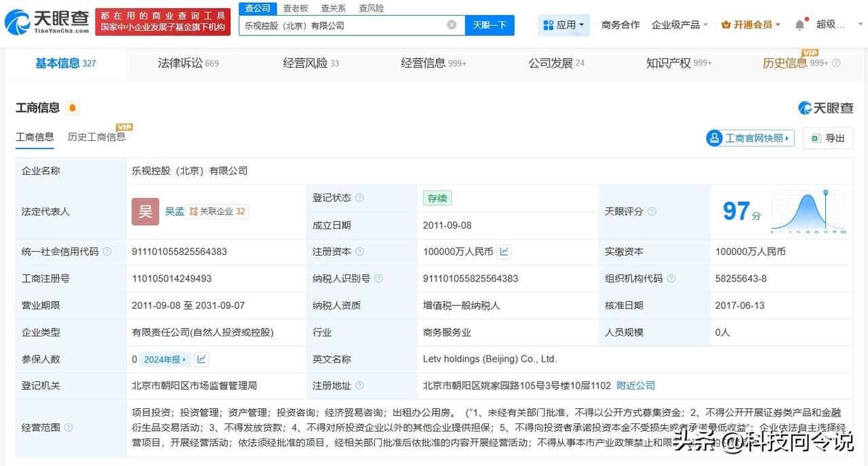Select the 查老板 search tab
Screen dimensions: 868x466
click(295, 8)
